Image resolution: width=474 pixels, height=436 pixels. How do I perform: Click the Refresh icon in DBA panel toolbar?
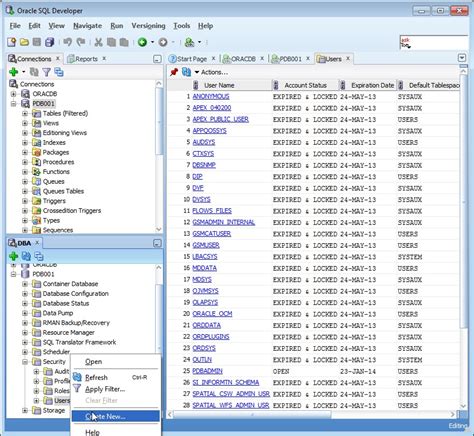click(26, 256)
